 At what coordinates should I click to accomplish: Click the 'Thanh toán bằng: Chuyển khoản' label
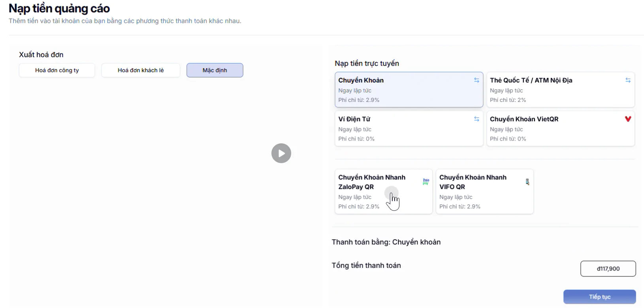pyautogui.click(x=386, y=242)
